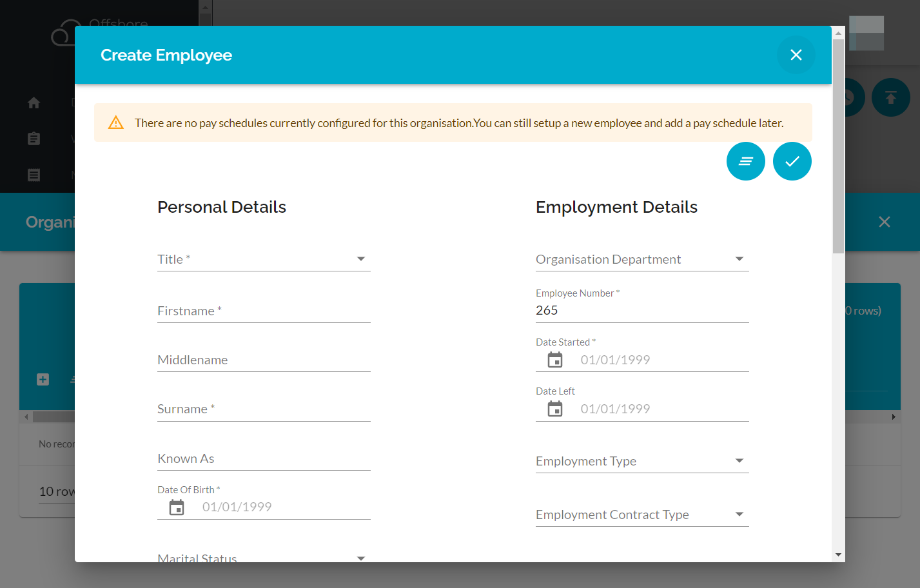
Task: Click the dialog vertical scrollbar thumb
Action: tap(838, 146)
